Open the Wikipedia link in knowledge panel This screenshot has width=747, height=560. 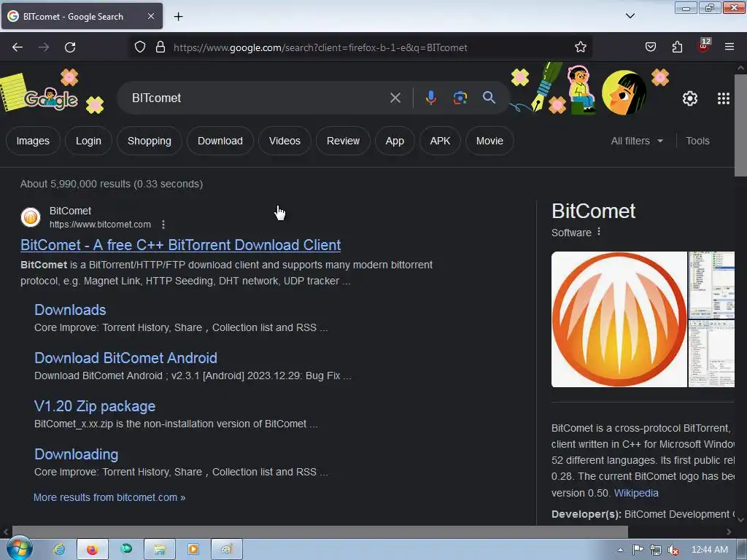pyautogui.click(x=636, y=493)
